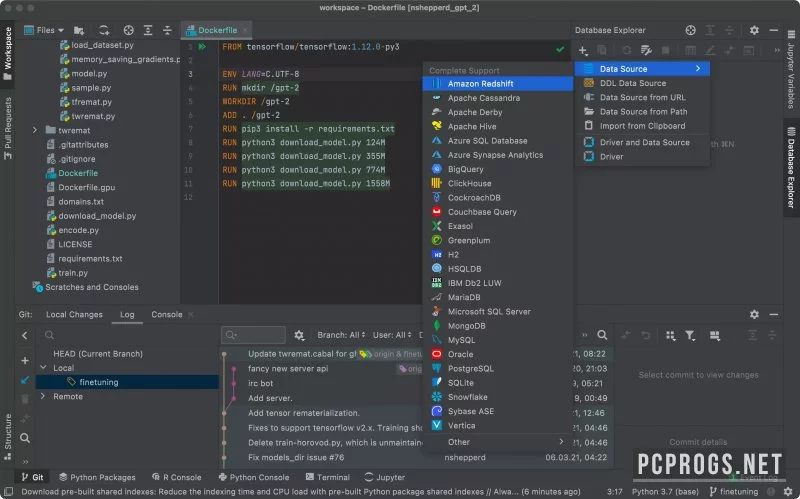Screen dimensions: 800x499
Task: Click line:column 3:17 indicator in status bar
Action: point(615,491)
